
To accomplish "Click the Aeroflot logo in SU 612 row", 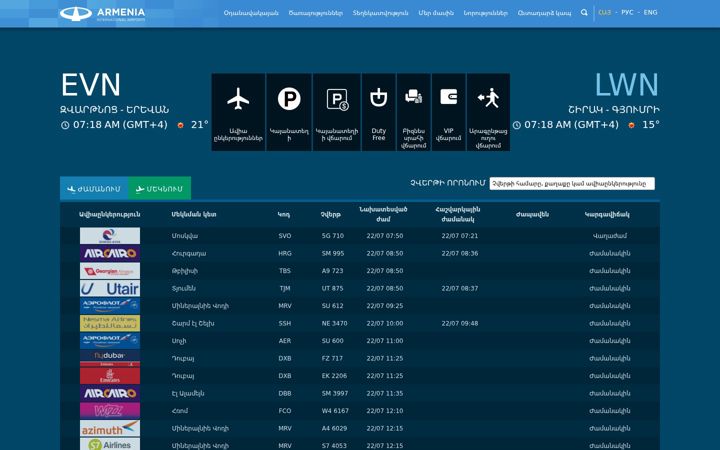I will click(110, 306).
